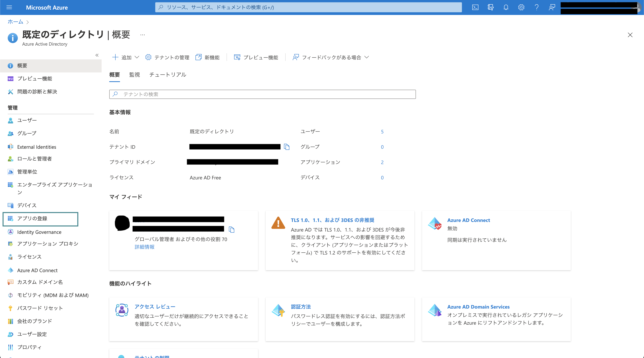Open the Azure AD Connect card link

[x=468, y=220]
